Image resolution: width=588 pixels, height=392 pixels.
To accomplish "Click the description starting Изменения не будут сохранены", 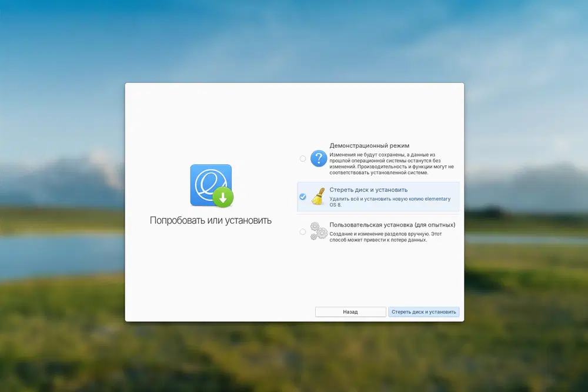I will 392,164.
